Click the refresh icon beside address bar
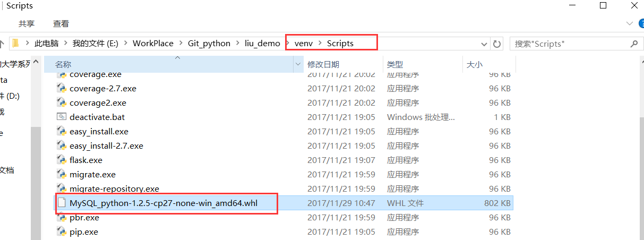This screenshot has width=644, height=240. click(x=497, y=44)
